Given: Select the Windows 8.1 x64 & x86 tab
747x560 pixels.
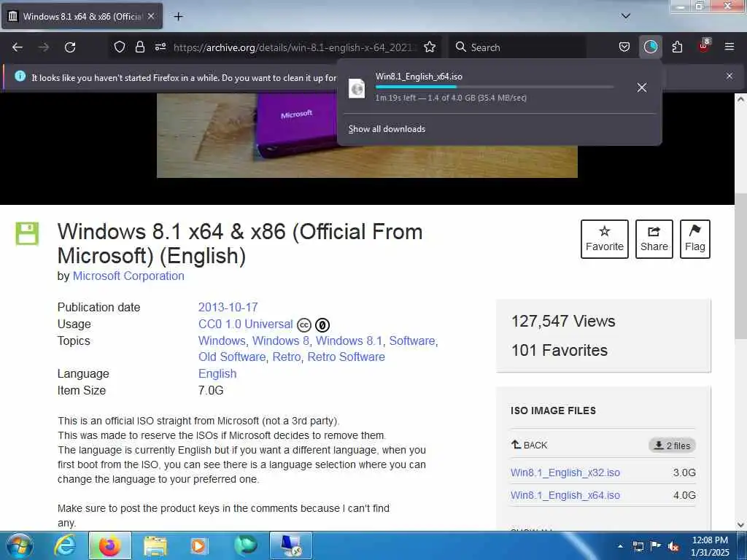Looking at the screenshot, I should [x=82, y=16].
